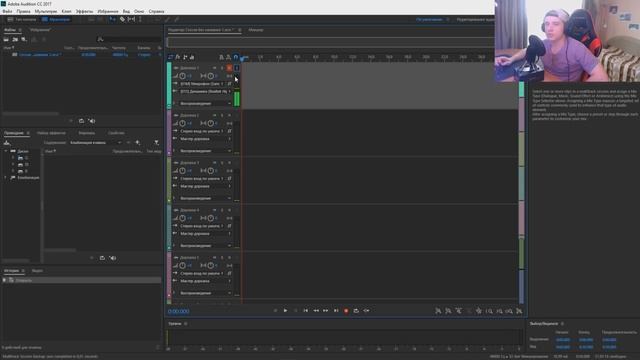Arm track Дорожка 2 for recording

click(229, 116)
